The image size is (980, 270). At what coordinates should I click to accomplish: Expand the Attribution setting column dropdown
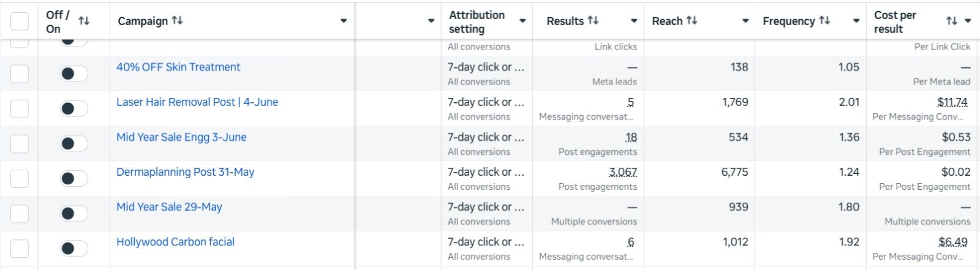click(x=522, y=21)
